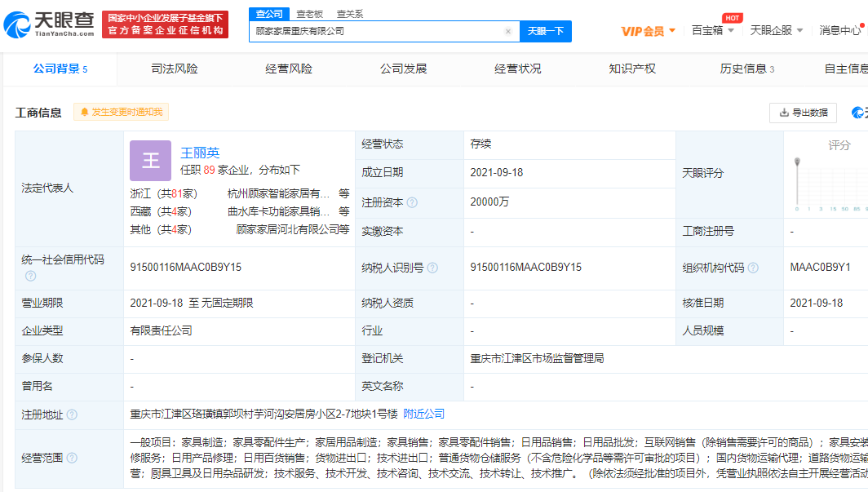Click the 89 company count number

pos(209,170)
